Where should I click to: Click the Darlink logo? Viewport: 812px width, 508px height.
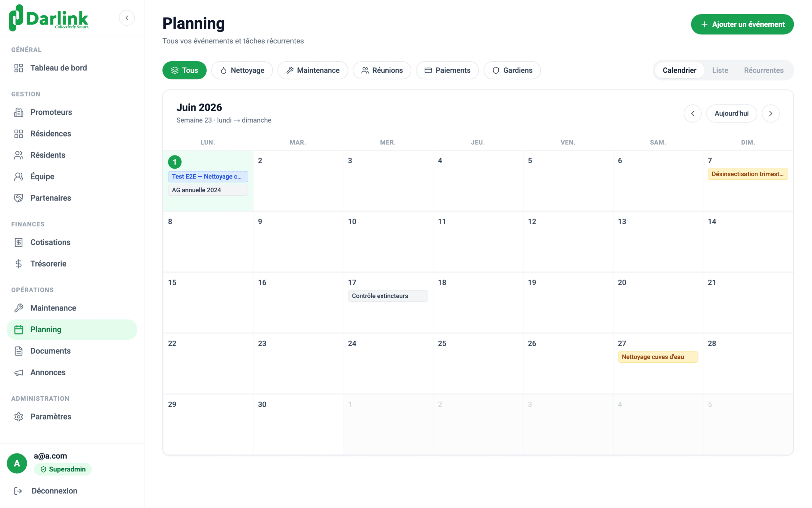(49, 18)
